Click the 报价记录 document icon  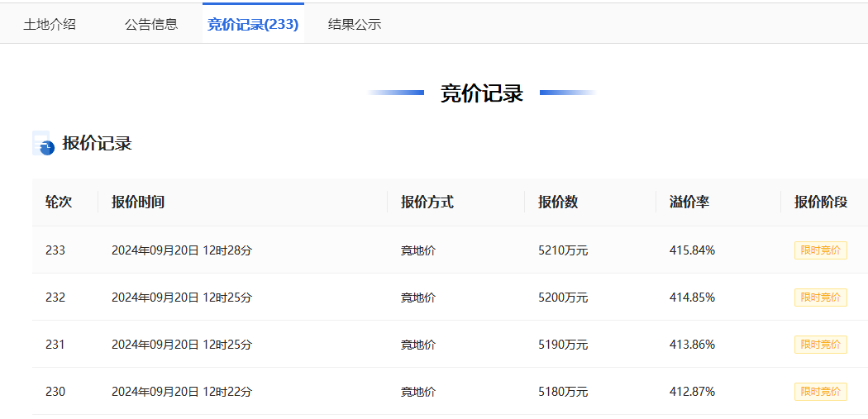[x=43, y=143]
